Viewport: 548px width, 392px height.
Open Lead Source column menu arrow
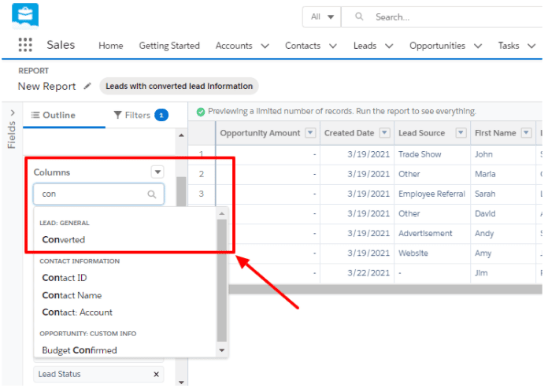point(461,133)
